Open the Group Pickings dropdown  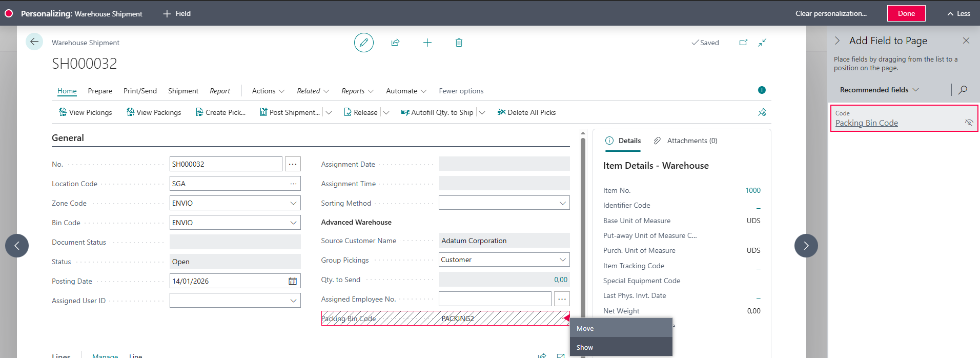[x=562, y=260]
